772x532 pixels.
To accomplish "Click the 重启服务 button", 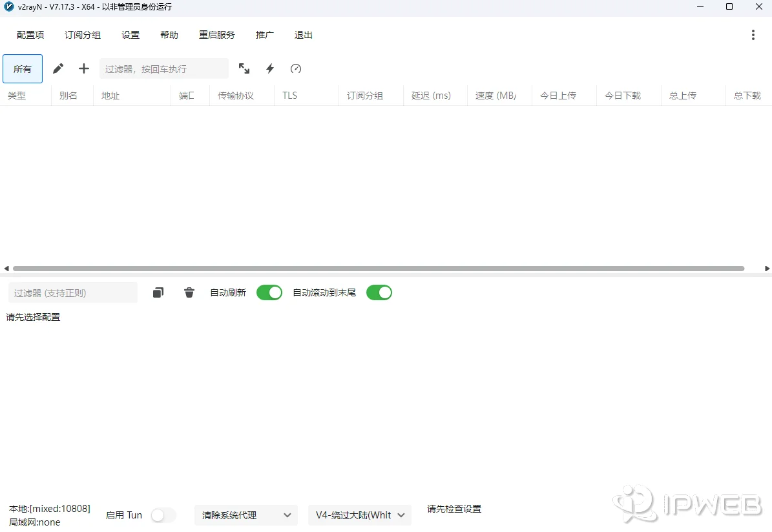I will tap(217, 35).
